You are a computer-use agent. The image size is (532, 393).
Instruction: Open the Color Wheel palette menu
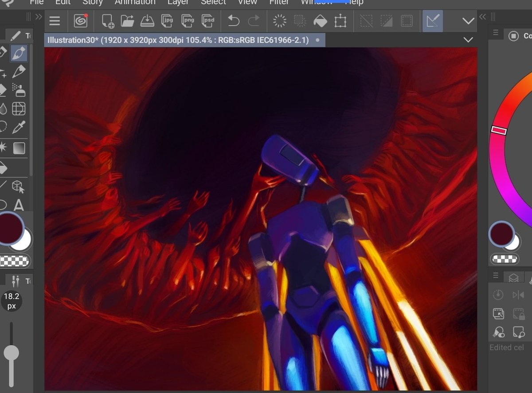(496, 32)
